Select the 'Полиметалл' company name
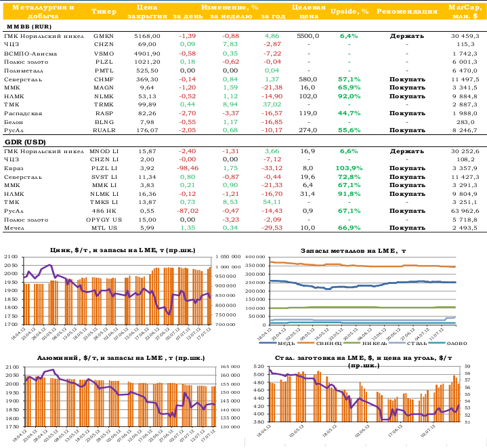487x448 pixels. (24, 71)
